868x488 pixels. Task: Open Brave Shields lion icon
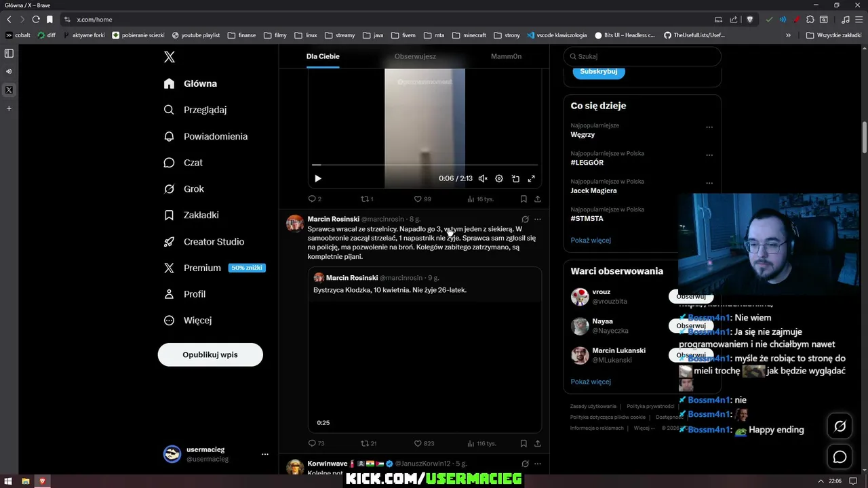pyautogui.click(x=750, y=20)
